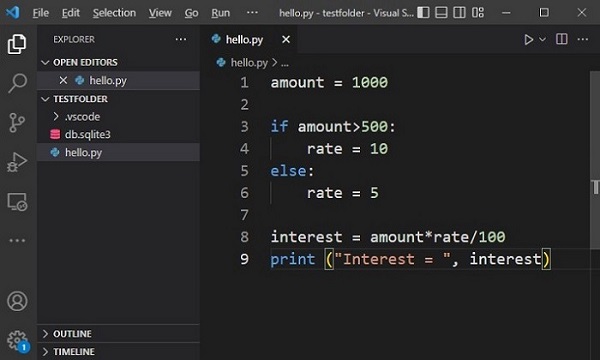Image resolution: width=600 pixels, height=360 pixels.
Task: Close the hello.py editor tab
Action: (286, 39)
